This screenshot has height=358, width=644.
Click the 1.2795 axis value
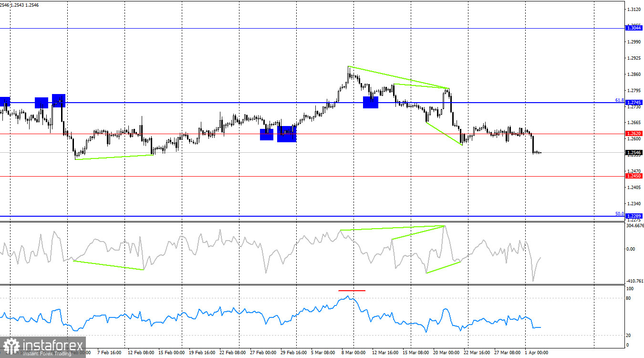point(634,91)
